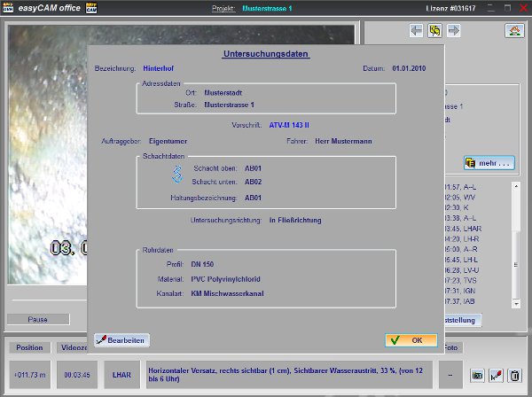Screen dimensions: 532x397
Task: Click the yellow project switch icon
Action: point(434,31)
